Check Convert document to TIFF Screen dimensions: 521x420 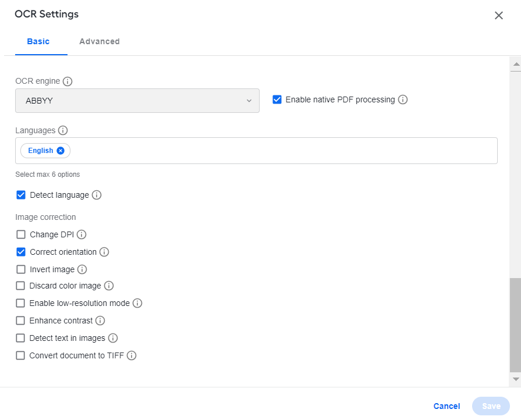point(20,355)
